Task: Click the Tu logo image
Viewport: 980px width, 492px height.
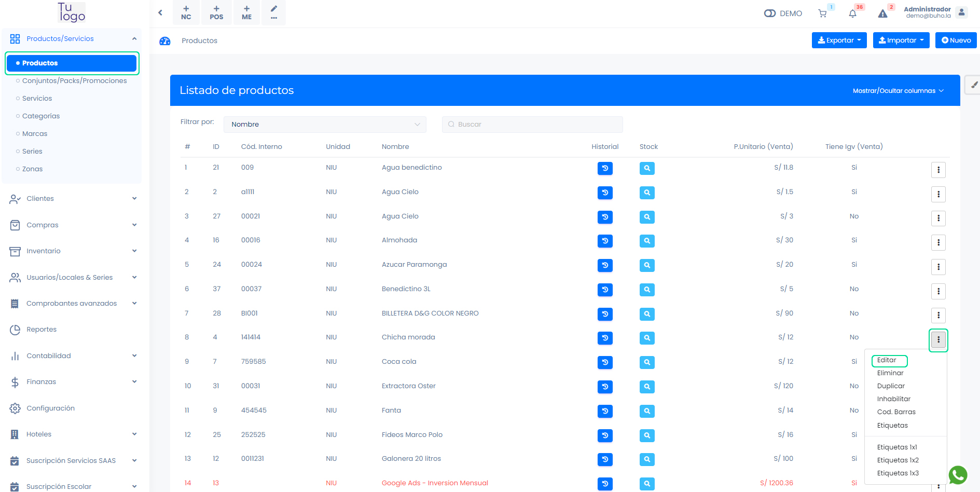Action: point(72,12)
